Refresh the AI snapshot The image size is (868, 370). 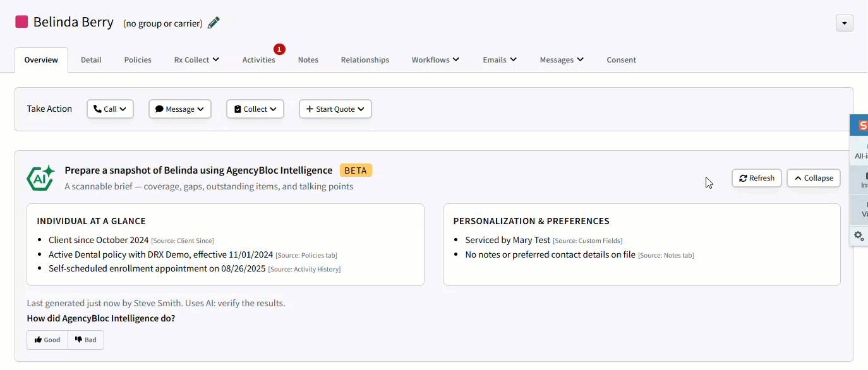(757, 178)
